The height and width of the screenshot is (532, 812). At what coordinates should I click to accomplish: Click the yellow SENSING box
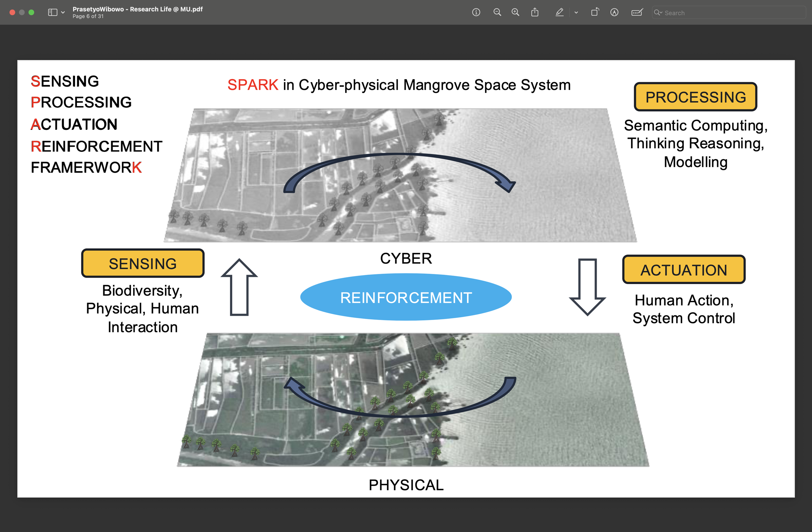click(x=143, y=264)
